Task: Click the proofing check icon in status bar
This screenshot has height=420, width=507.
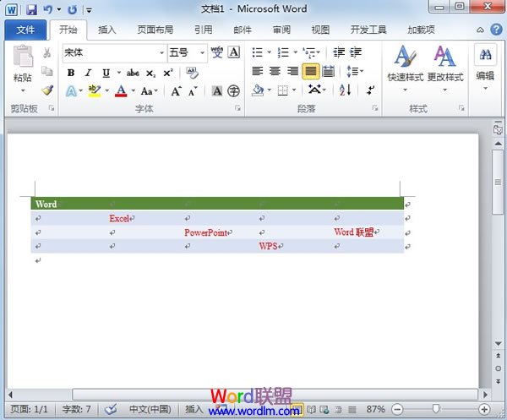Action: point(110,409)
